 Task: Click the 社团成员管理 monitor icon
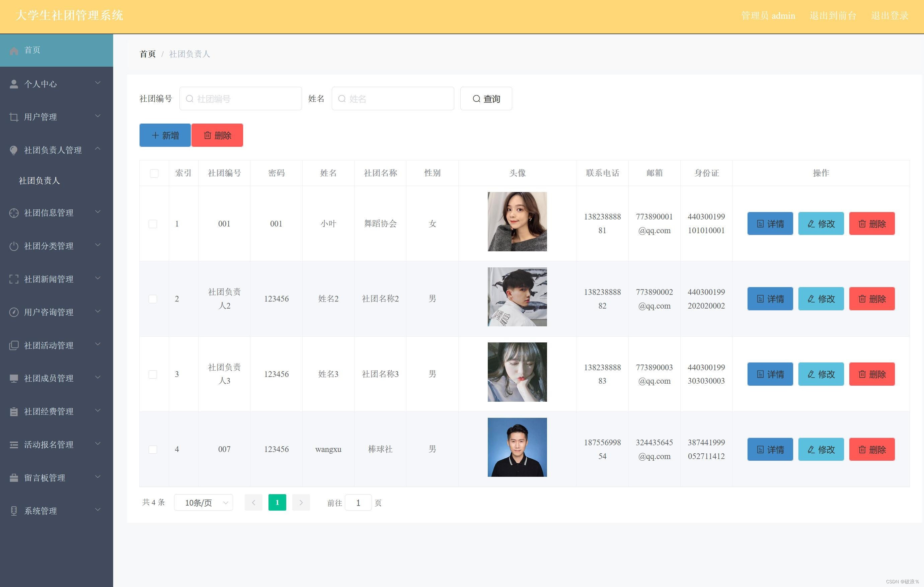14,379
